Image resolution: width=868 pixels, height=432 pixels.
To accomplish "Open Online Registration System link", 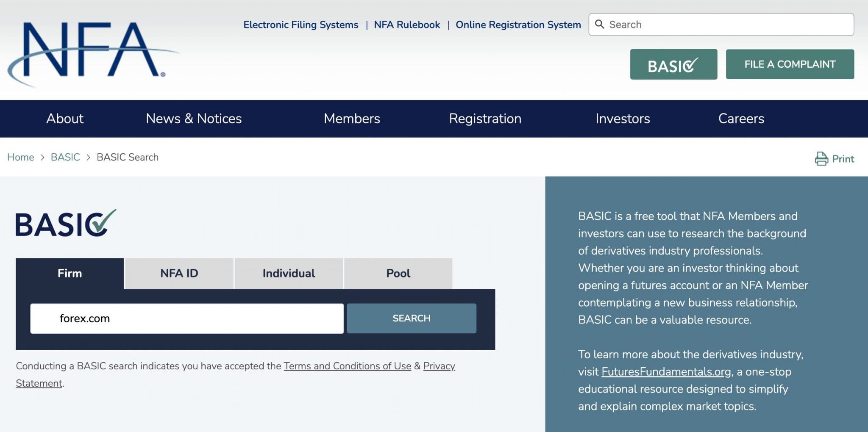I will pos(518,25).
